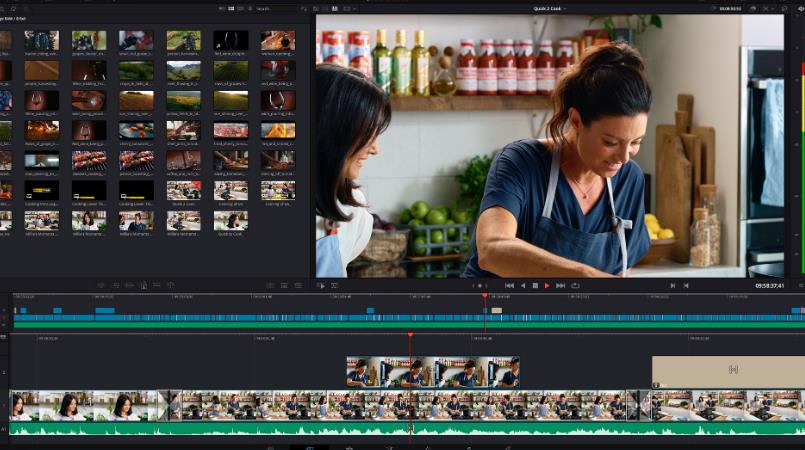The height and width of the screenshot is (450, 805).
Task: Play in reverse
Action: click(523, 285)
